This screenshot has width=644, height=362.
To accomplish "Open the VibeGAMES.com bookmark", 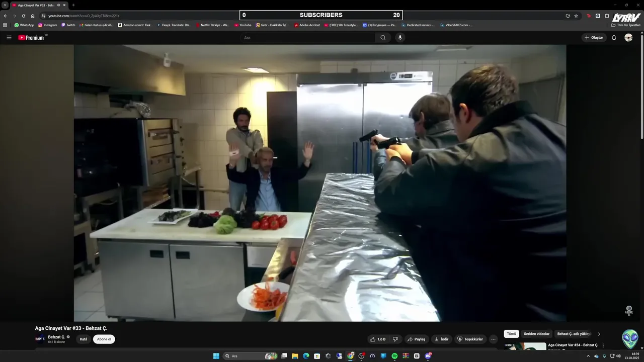I will tap(456, 25).
